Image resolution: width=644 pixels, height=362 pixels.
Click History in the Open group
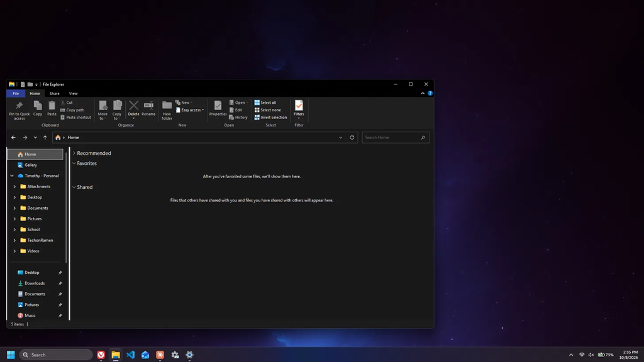(238, 117)
